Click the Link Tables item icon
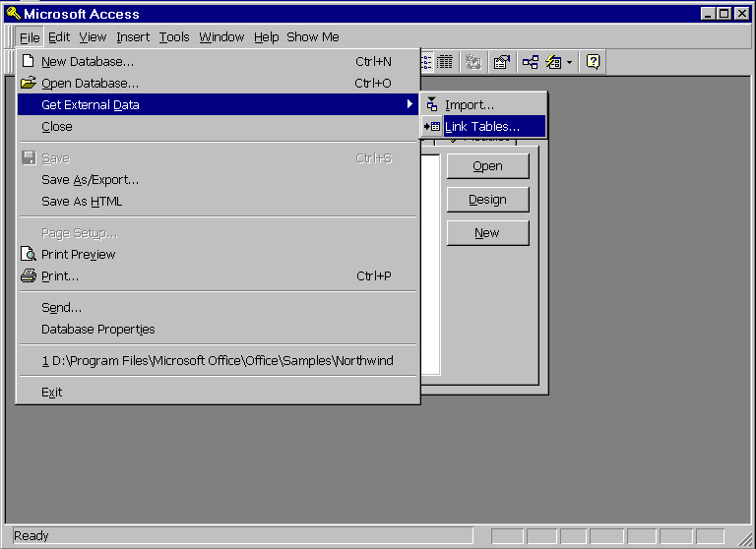 (x=432, y=127)
